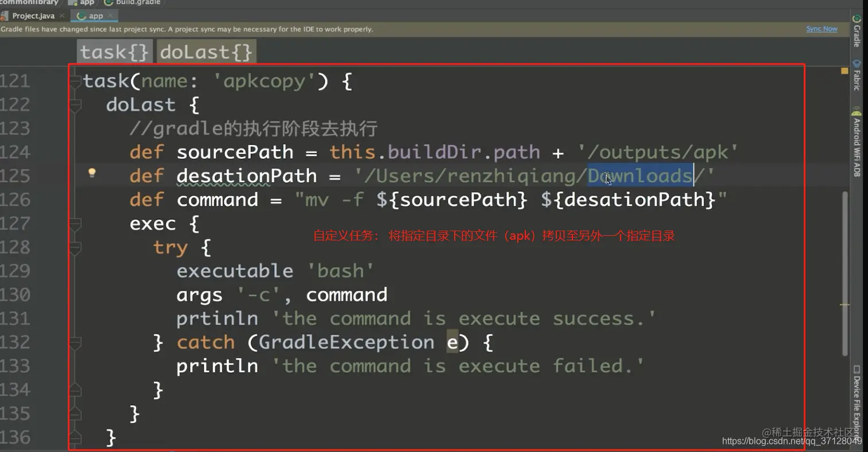Click the gradle comment on line 123
The height and width of the screenshot is (452, 868).
tap(253, 128)
